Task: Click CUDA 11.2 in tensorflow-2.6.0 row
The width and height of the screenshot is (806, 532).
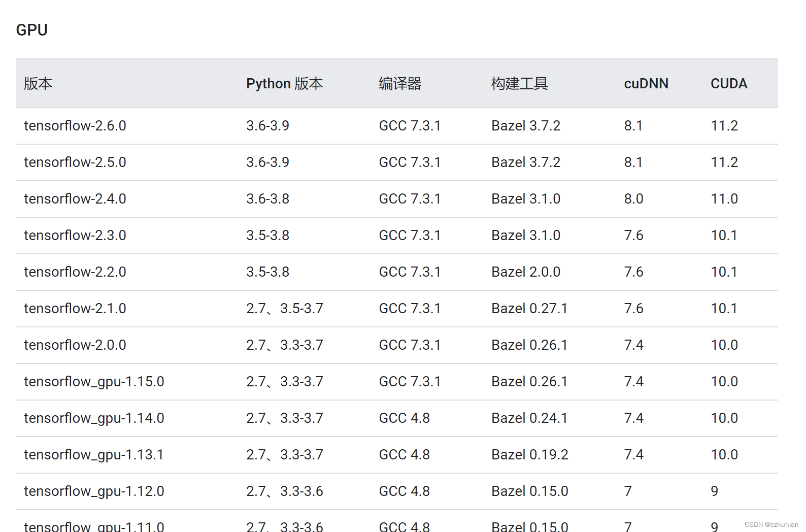Action: pos(724,125)
